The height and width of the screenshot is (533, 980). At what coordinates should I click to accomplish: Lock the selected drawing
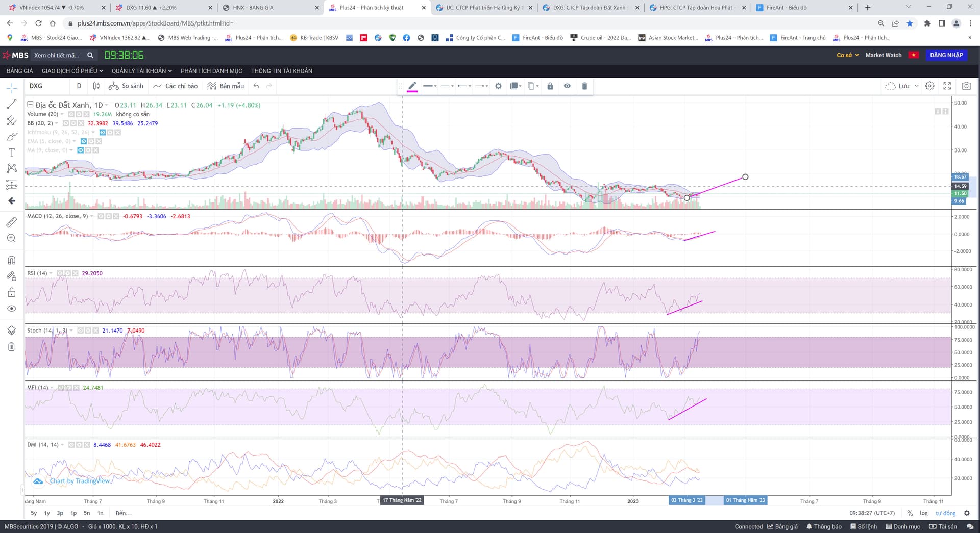pyautogui.click(x=550, y=86)
